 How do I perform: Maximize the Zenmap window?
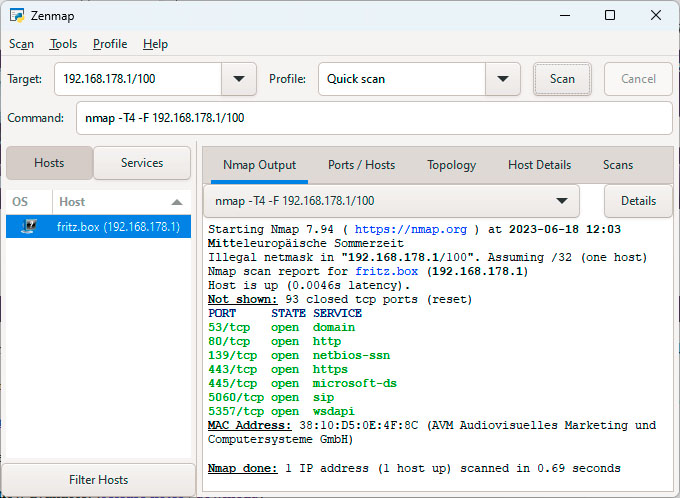coord(610,15)
